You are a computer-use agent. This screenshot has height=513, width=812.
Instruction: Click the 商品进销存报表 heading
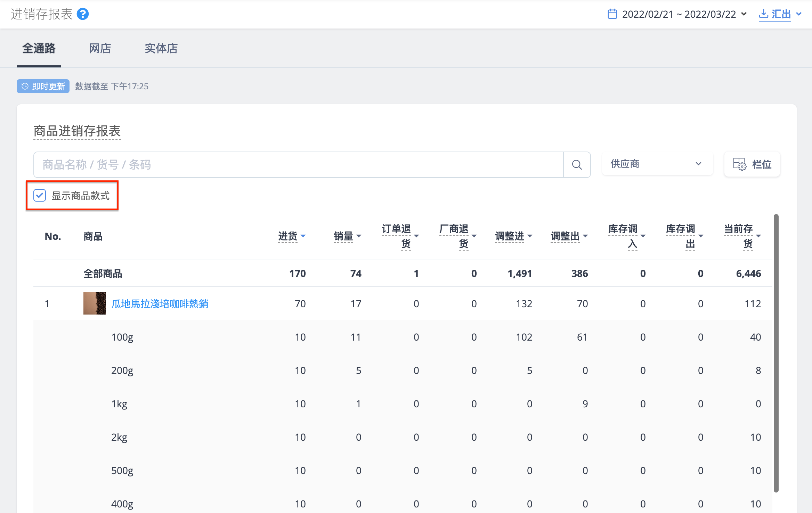[77, 131]
